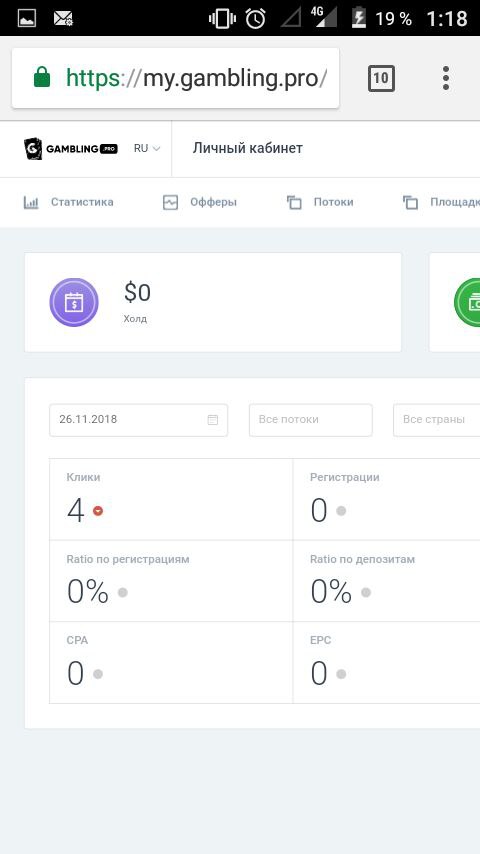Click the purple Холд calendar icon
The height and width of the screenshot is (854, 480).
[74, 302]
